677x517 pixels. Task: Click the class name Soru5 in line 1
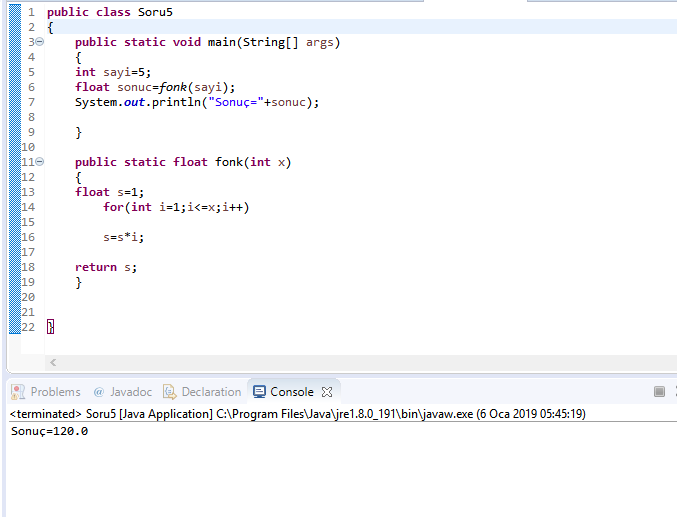point(155,12)
